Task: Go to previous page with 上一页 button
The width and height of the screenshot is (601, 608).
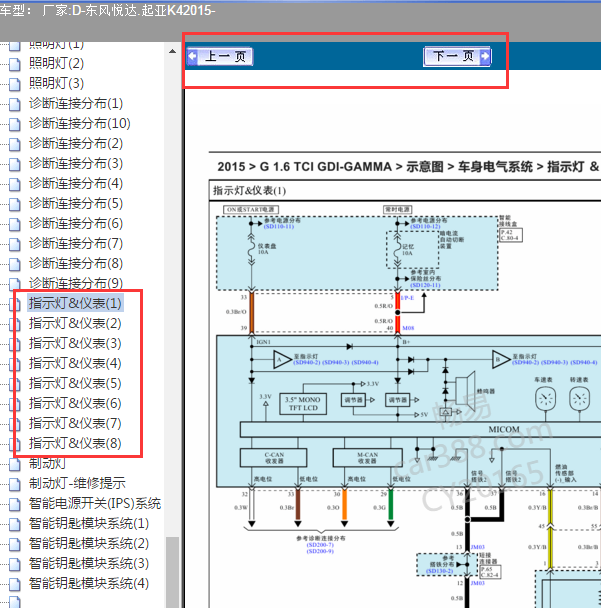Action: 219,57
